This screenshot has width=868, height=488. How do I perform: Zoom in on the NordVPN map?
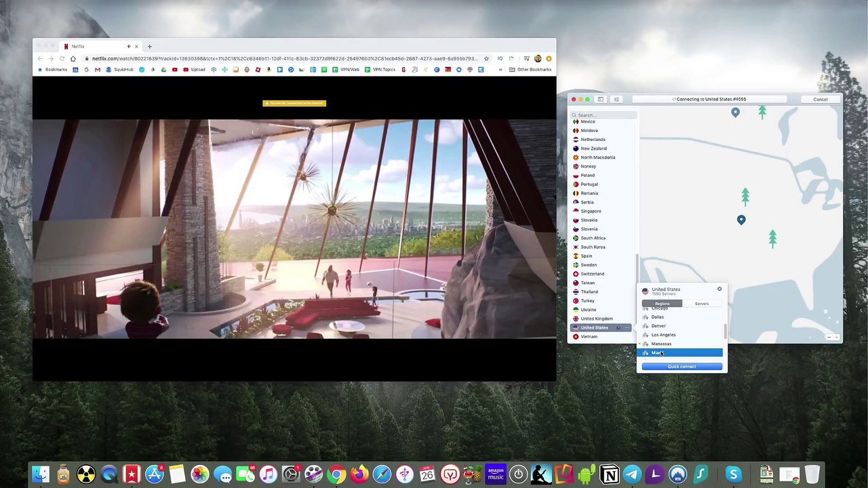coord(837,337)
